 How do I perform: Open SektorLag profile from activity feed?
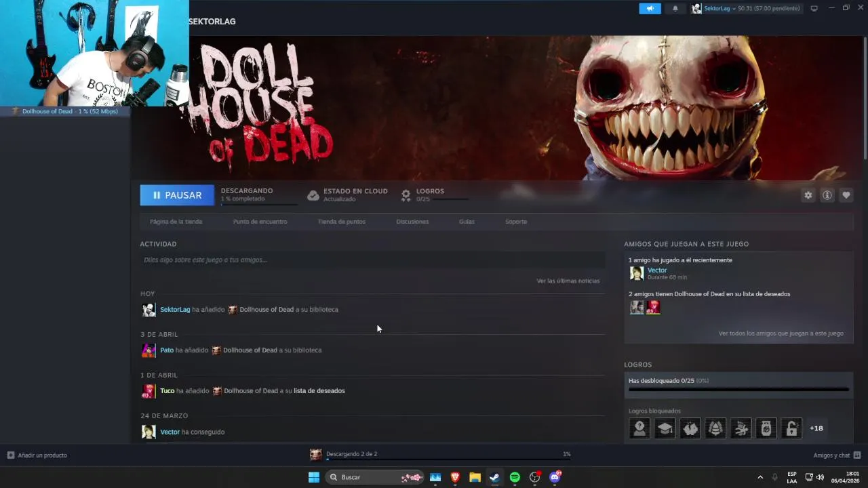pyautogui.click(x=175, y=310)
